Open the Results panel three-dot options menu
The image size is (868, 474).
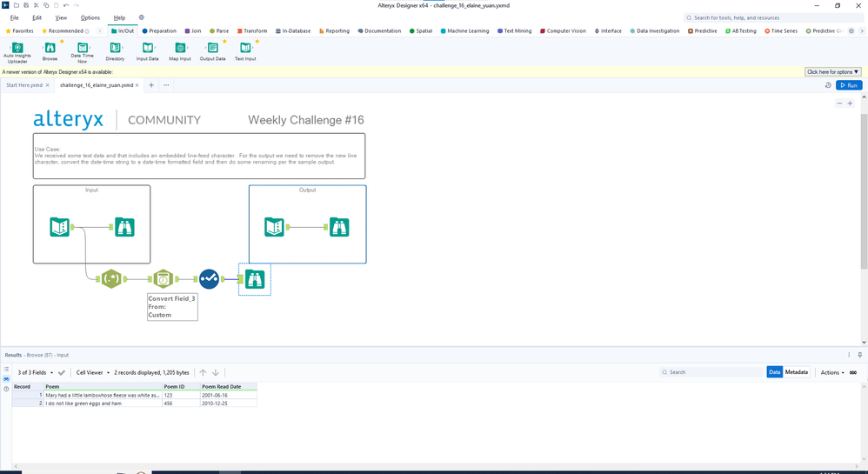(849, 355)
